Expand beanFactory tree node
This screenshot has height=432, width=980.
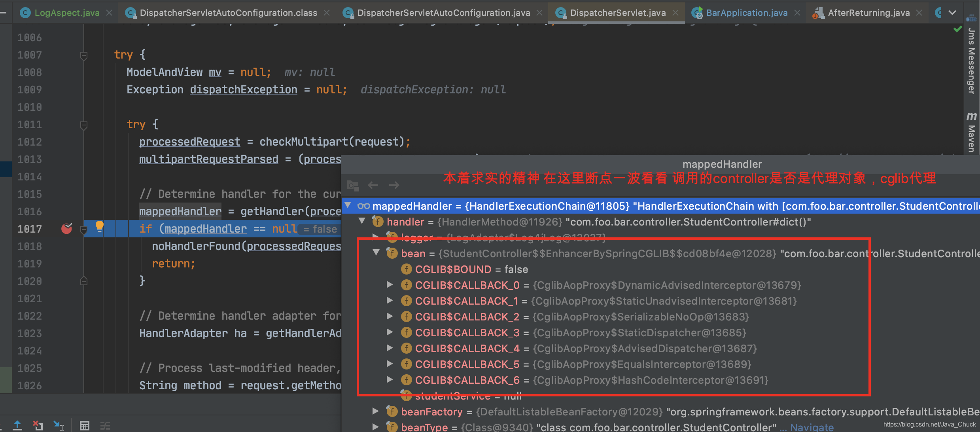(x=375, y=411)
